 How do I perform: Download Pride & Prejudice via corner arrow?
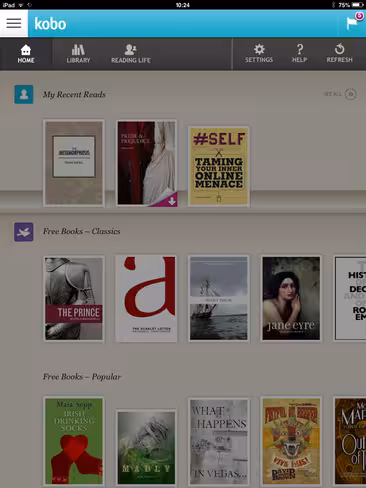coord(171,201)
